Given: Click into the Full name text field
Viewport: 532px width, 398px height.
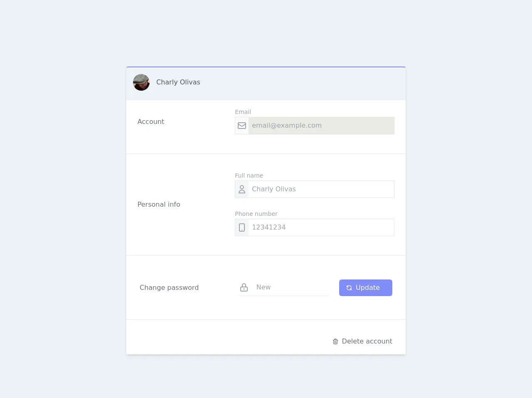Looking at the screenshot, I should (321, 189).
